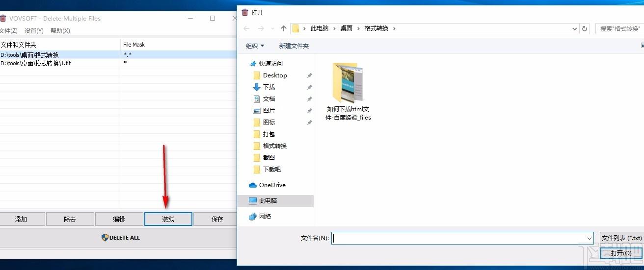Click the search 格式转换 box
Viewport: 644px width, 270px height.
coord(619,28)
